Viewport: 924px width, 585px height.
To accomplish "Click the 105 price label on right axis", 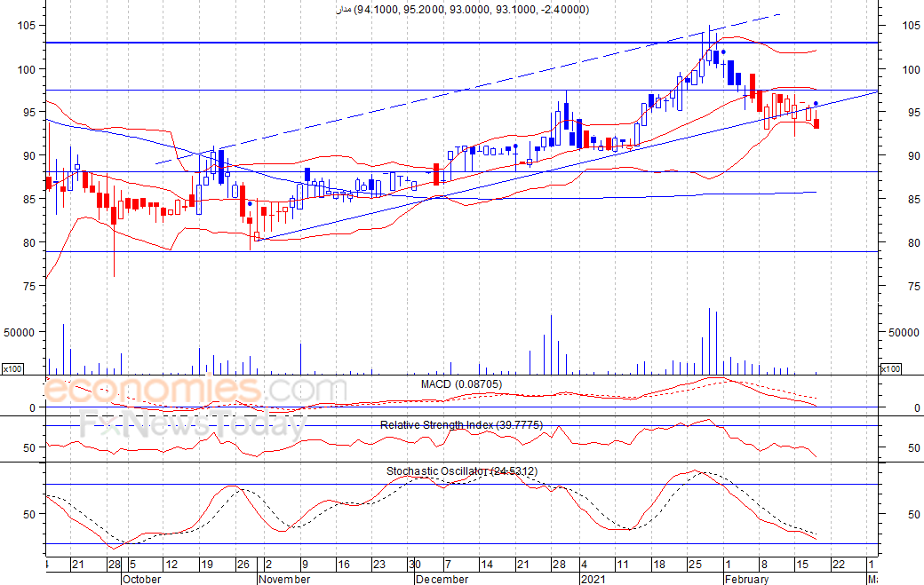I will click(911, 26).
